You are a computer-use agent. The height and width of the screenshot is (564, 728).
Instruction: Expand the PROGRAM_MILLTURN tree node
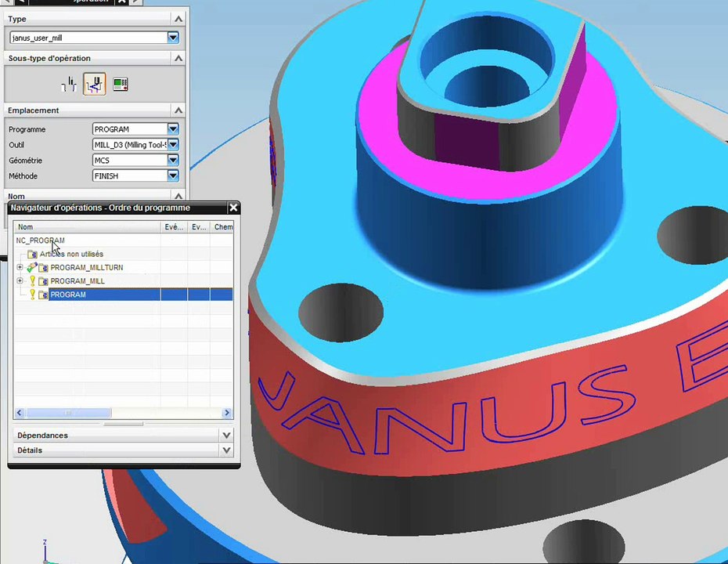click(20, 268)
